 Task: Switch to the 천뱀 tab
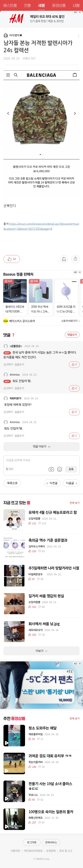click(28, 5)
